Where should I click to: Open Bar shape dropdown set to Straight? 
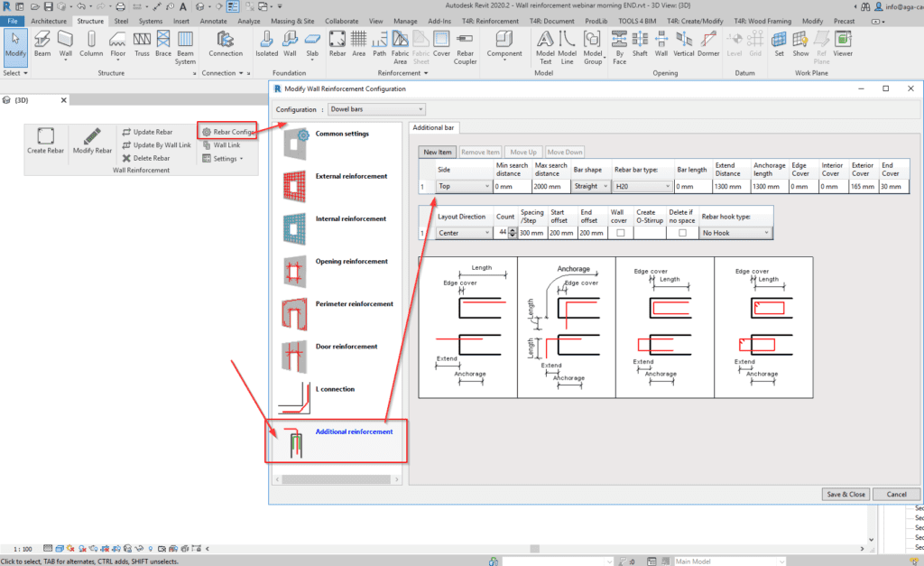[x=591, y=186]
